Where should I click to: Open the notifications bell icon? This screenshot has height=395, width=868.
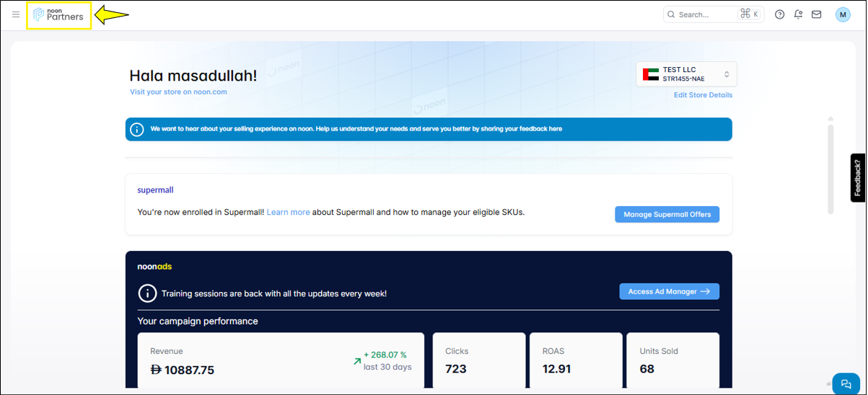(x=798, y=14)
